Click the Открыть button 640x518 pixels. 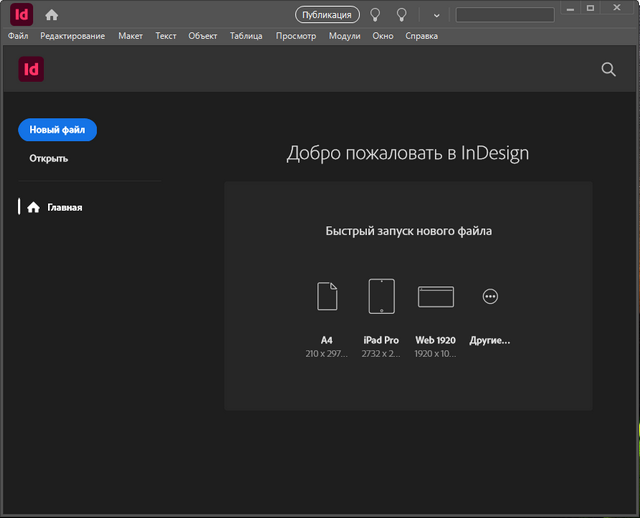tap(49, 158)
